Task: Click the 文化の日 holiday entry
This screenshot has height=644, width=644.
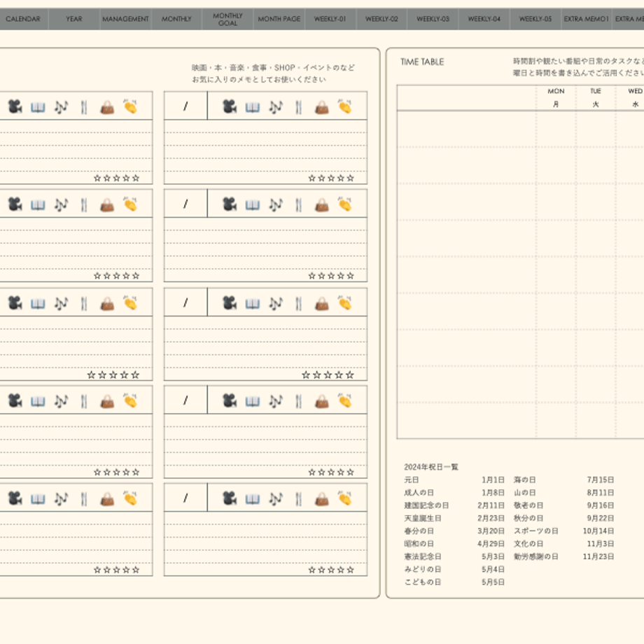Action: [528, 544]
